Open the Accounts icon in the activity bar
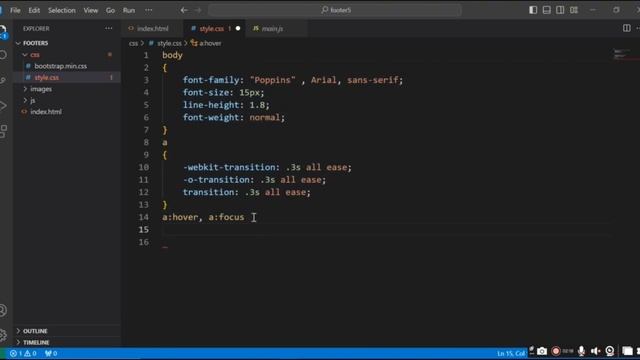This screenshot has width=640, height=360. (x=3, y=311)
